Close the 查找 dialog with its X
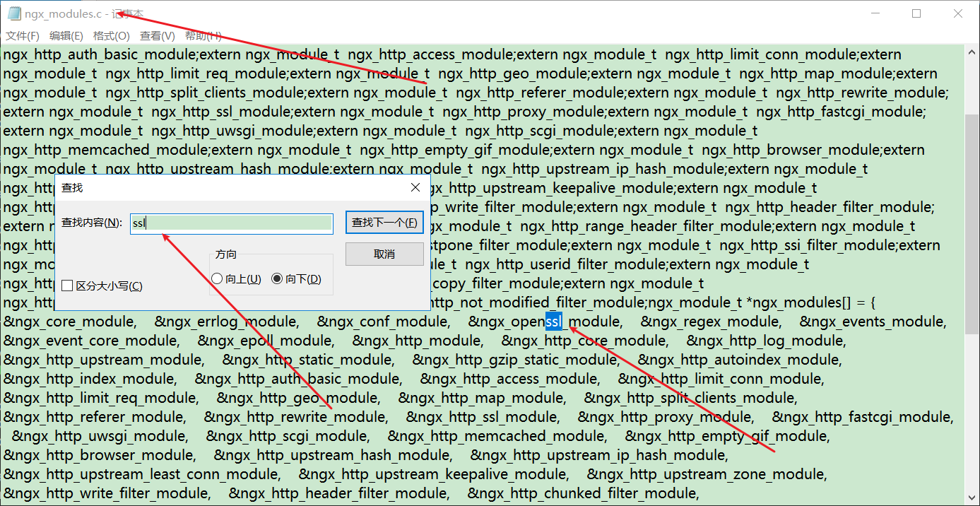The width and height of the screenshot is (980, 506). pos(415,187)
